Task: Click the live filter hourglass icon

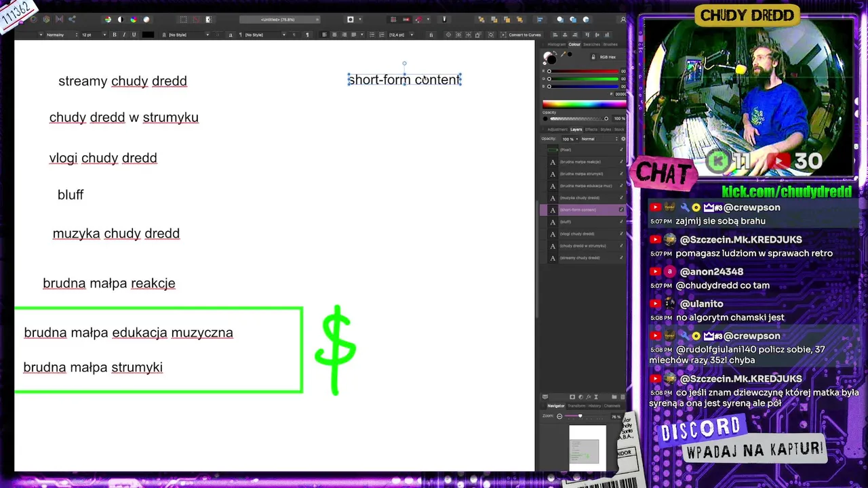Action: coord(597,397)
